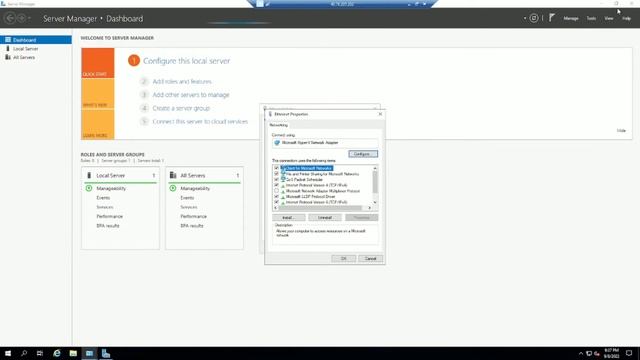Toggle Internet Protocol Version 6 checkbox
Image resolution: width=640 pixels, height=360 pixels.
276,202
